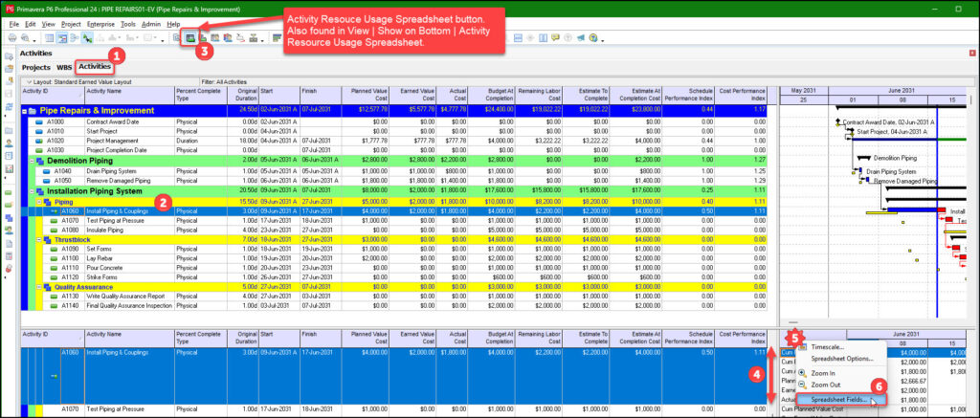Click the A1130 activity row icon
Screen dimensions: 980x418
point(55,297)
